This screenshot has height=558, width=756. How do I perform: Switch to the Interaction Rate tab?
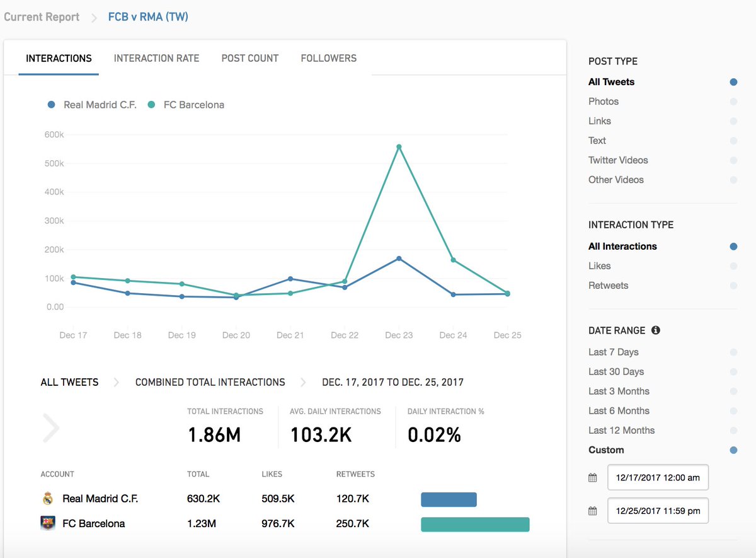click(x=156, y=59)
